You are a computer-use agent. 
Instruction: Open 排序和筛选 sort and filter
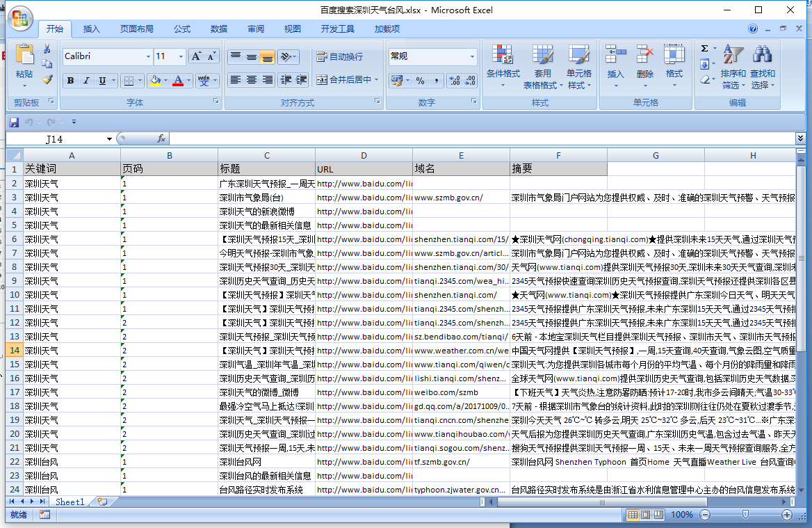733,66
